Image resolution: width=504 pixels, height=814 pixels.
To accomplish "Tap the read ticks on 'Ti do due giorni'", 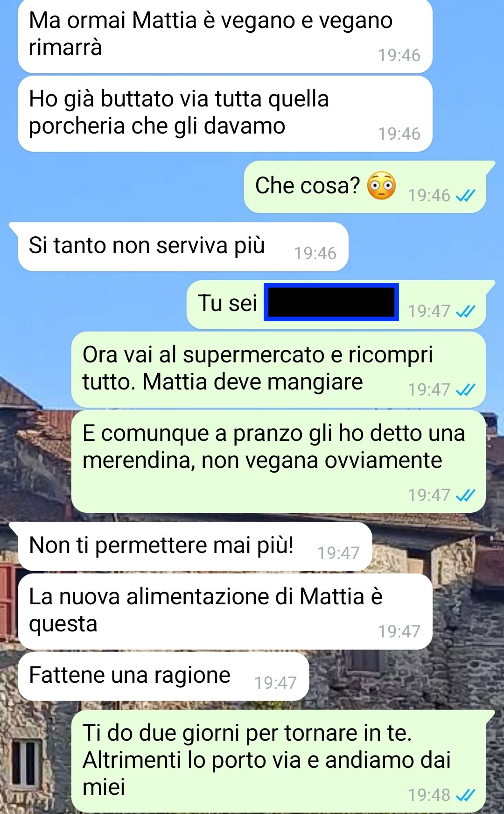I will click(x=465, y=795).
